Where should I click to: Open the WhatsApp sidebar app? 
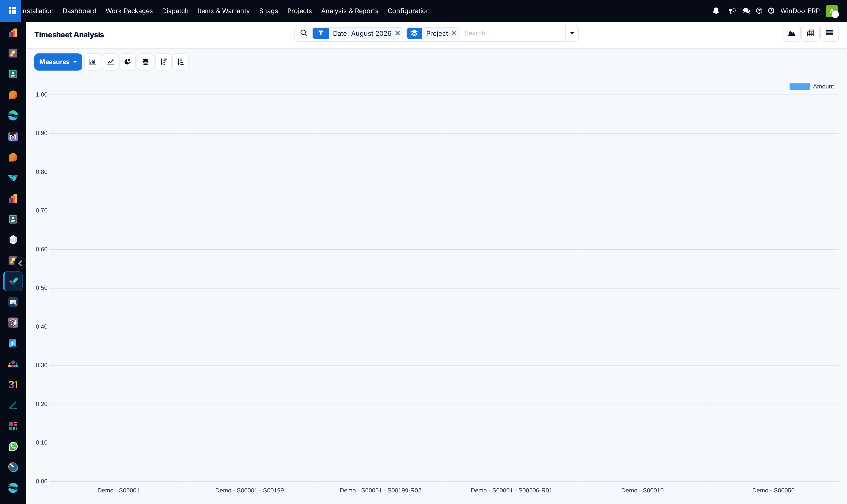tap(13, 447)
